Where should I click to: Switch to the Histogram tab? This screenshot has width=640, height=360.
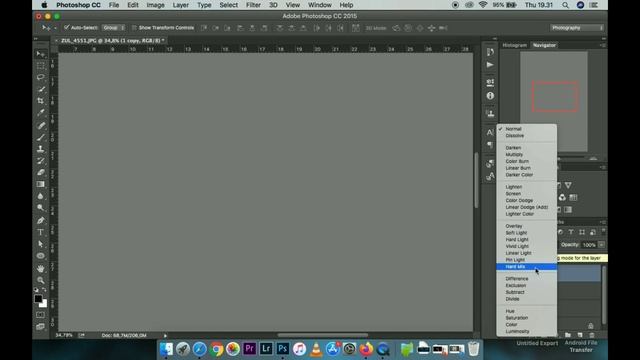pos(515,45)
